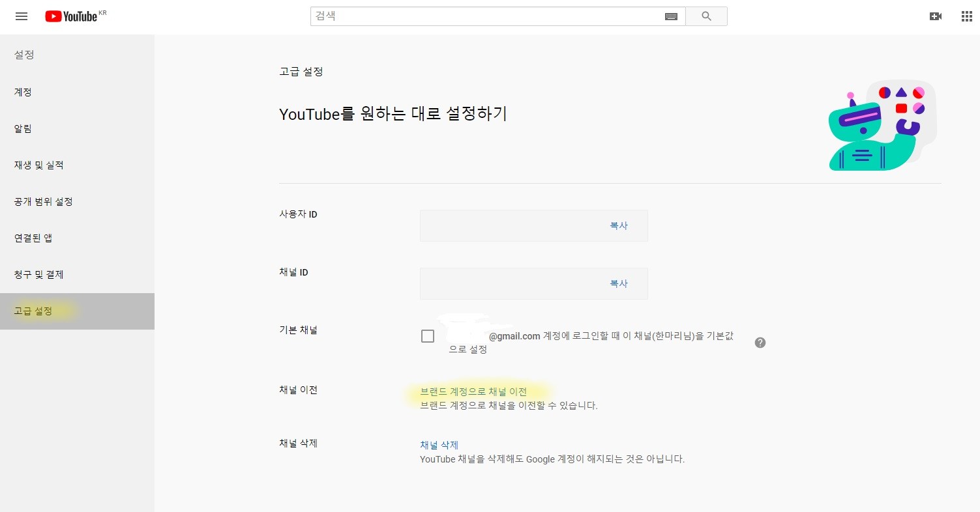Copy the 사용자 ID with 복사
The width and height of the screenshot is (980, 512).
pyautogui.click(x=619, y=226)
